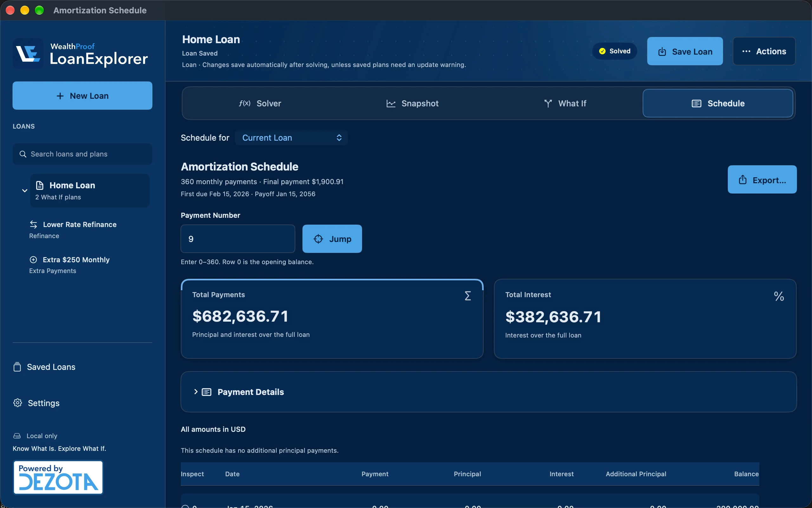Click the Balance column header
The image size is (812, 508).
[746, 474]
